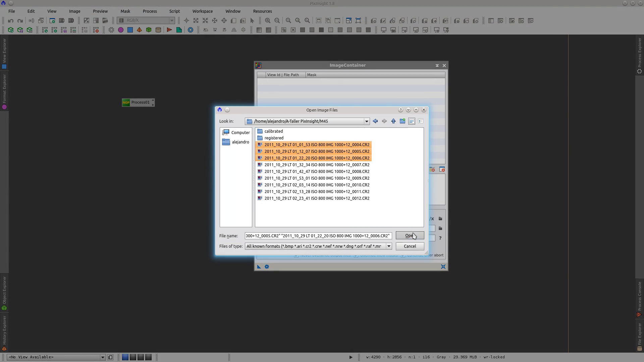Open the Process menu
Image resolution: width=644 pixels, height=362 pixels.
[150, 11]
